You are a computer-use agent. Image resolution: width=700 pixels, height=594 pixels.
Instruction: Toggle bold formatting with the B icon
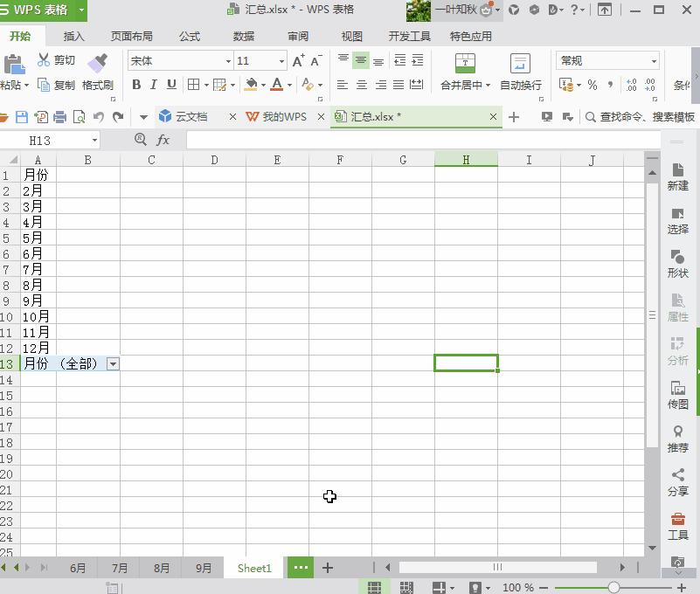tap(135, 85)
